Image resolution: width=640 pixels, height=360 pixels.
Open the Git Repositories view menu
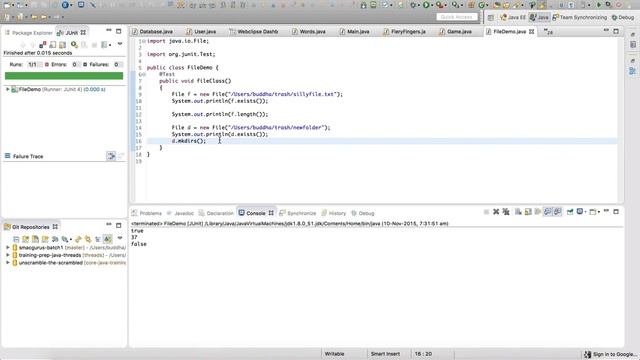pos(120,238)
